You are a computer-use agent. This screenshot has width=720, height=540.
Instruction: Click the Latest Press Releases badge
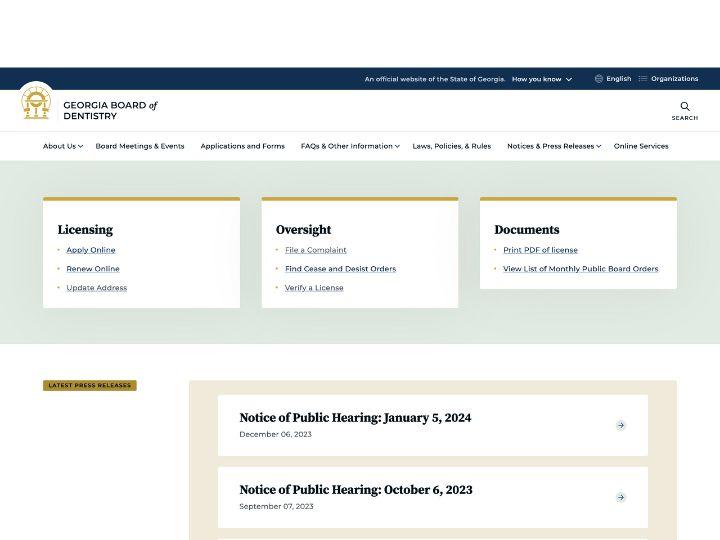pyautogui.click(x=90, y=385)
